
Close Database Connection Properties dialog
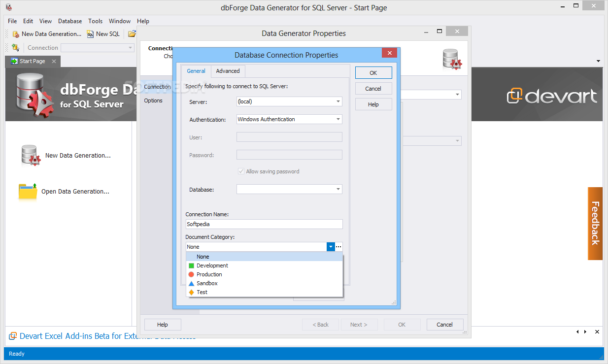389,53
